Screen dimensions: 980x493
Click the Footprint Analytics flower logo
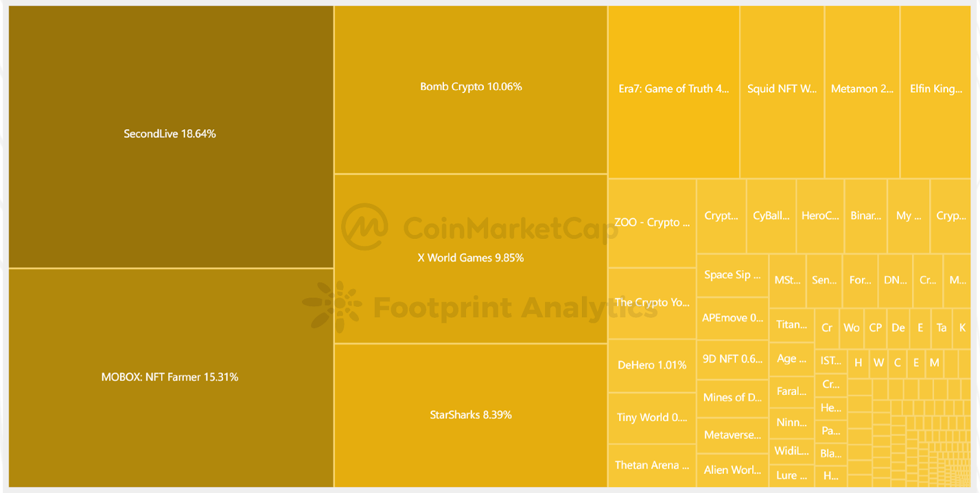click(x=334, y=306)
